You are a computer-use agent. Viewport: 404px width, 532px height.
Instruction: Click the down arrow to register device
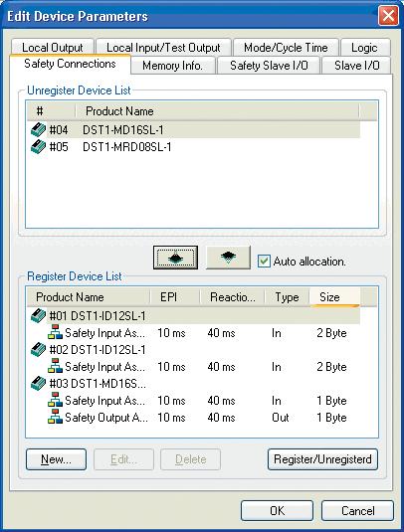[x=228, y=258]
